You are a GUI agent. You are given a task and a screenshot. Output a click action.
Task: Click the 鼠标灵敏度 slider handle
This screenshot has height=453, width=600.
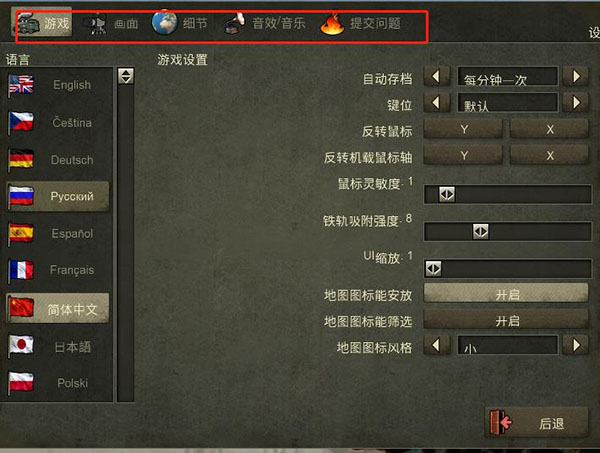[x=447, y=194]
